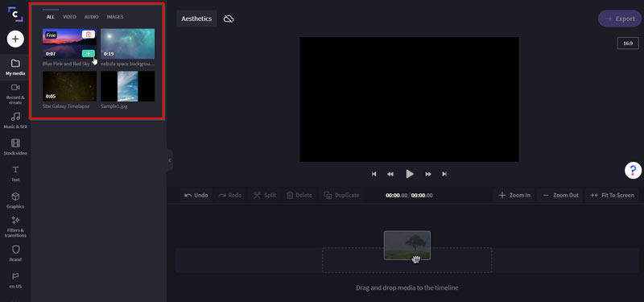Select the Star Galaxy Timelapse thumbnail
The height and width of the screenshot is (302, 644).
coord(69,86)
